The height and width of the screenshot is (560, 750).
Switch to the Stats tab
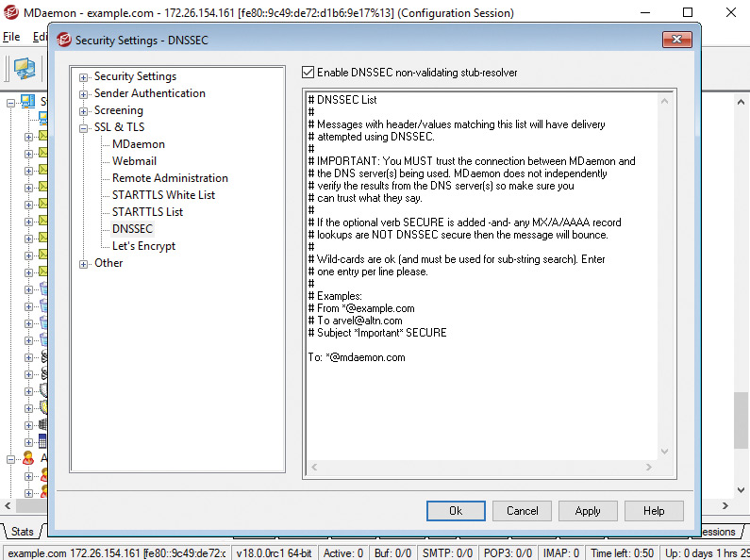[x=22, y=532]
